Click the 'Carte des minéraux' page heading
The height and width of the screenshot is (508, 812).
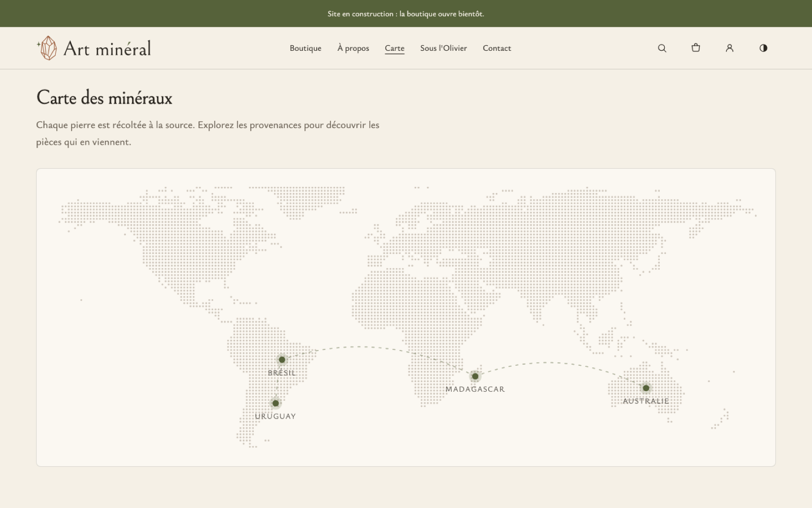[105, 98]
